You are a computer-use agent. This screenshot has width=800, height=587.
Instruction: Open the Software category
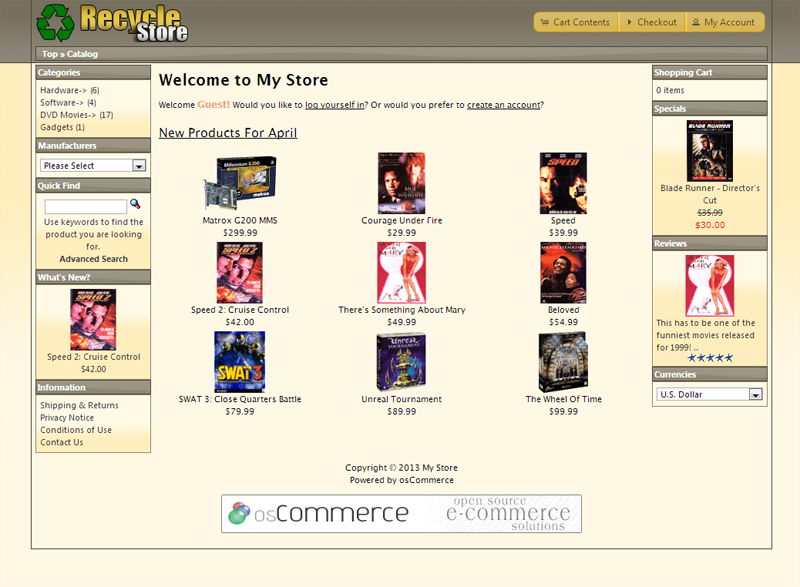pos(62,103)
